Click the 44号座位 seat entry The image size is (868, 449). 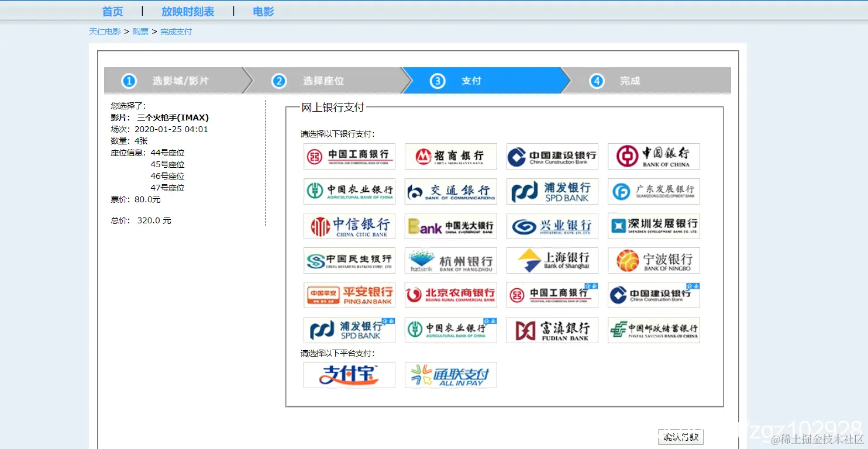168,153
